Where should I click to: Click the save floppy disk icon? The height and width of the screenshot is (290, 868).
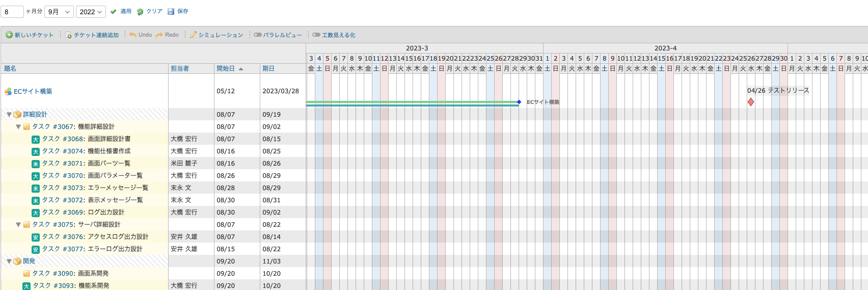coord(171,12)
